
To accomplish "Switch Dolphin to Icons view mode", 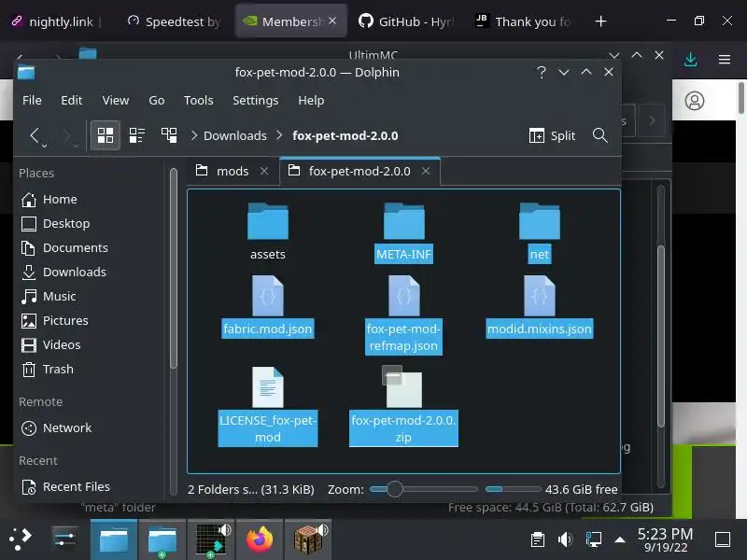I will 106,135.
